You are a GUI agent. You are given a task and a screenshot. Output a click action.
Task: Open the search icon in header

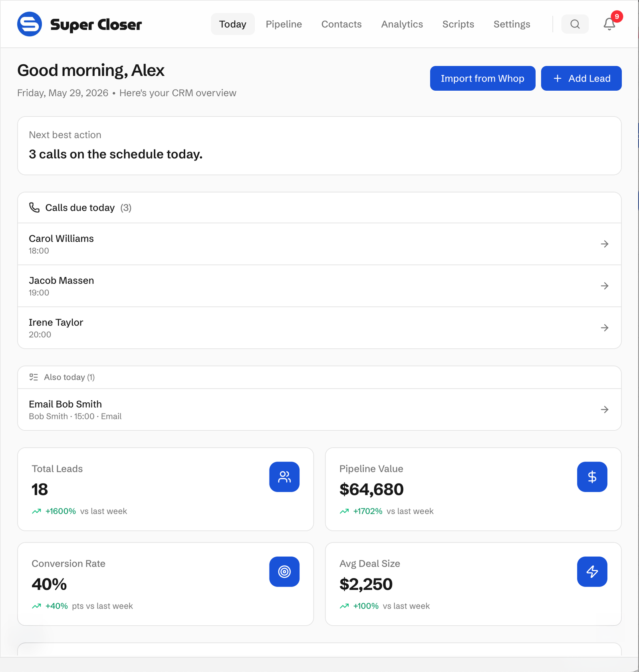coord(575,24)
